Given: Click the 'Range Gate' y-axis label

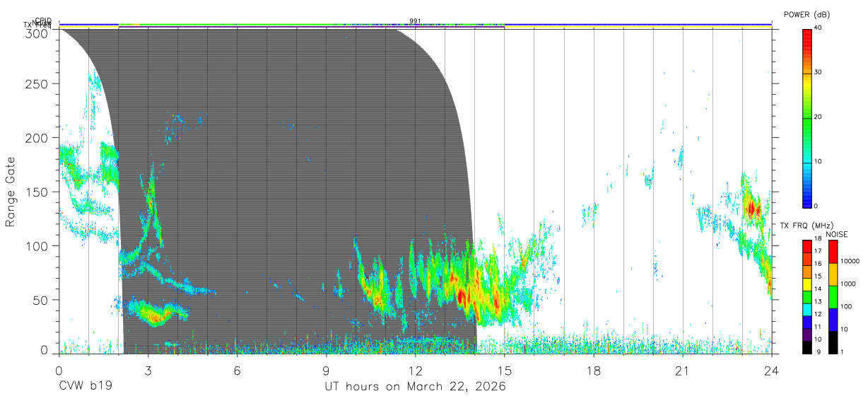Looking at the screenshot, I should coord(11,192).
